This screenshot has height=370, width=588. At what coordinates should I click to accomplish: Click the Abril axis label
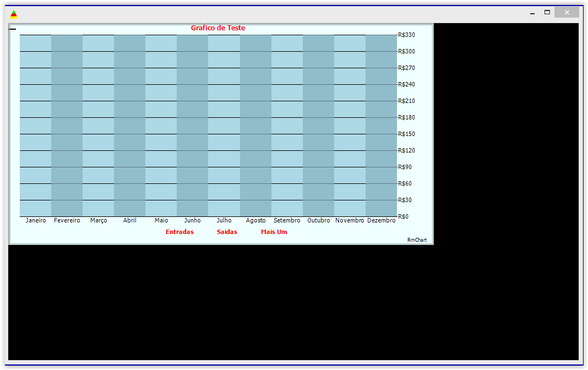tap(130, 220)
